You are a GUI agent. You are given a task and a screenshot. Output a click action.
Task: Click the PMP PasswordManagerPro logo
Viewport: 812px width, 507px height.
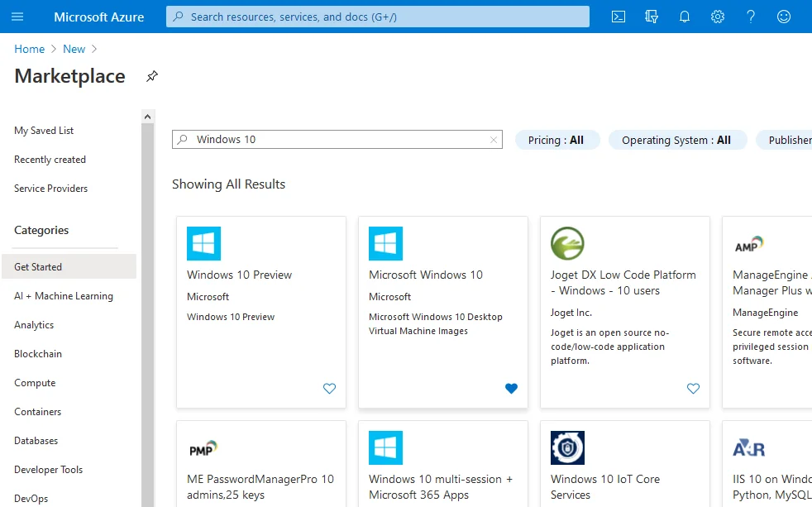point(203,448)
